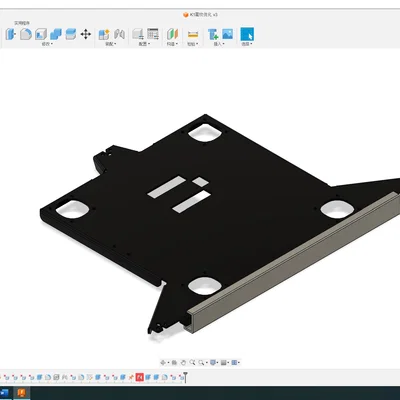Open the Display Settings monitor icon
Image resolution: width=400 pixels, height=400 pixels.
point(213,362)
